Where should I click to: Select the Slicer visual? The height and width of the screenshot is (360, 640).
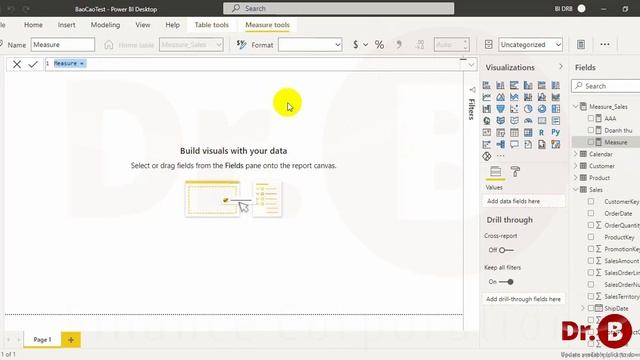click(500, 133)
